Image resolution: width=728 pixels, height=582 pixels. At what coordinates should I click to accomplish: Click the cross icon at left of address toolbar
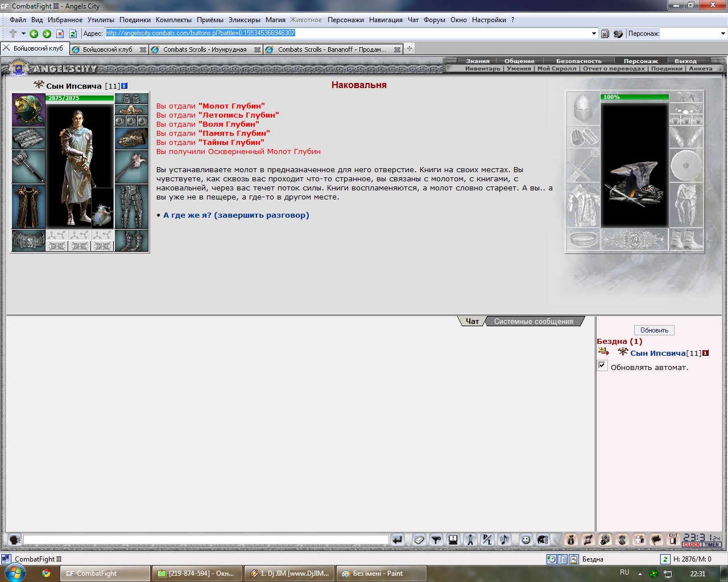pyautogui.click(x=13, y=34)
